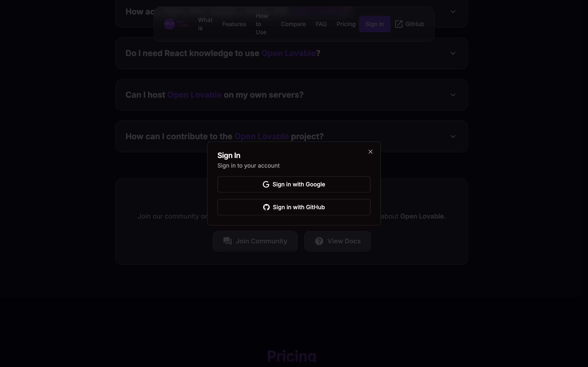Expand the React knowledge FAQ chevron
Image resolution: width=588 pixels, height=367 pixels.
click(453, 53)
